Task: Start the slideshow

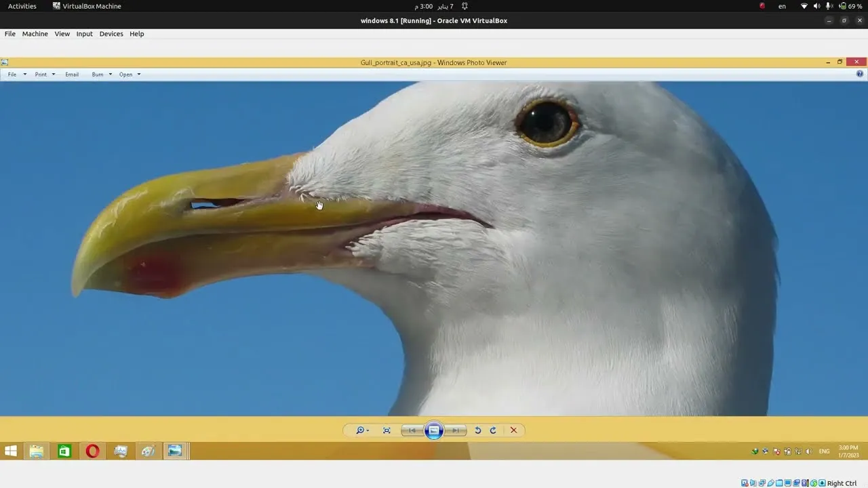Action: 433,430
